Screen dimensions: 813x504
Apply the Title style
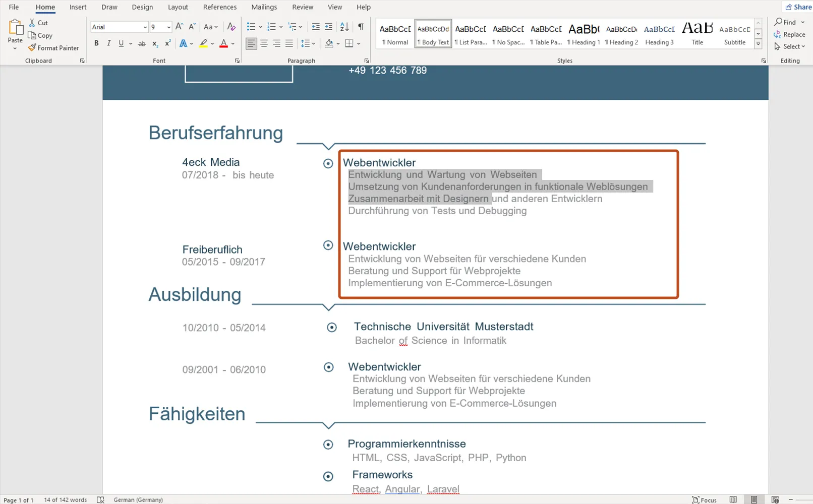tap(697, 34)
